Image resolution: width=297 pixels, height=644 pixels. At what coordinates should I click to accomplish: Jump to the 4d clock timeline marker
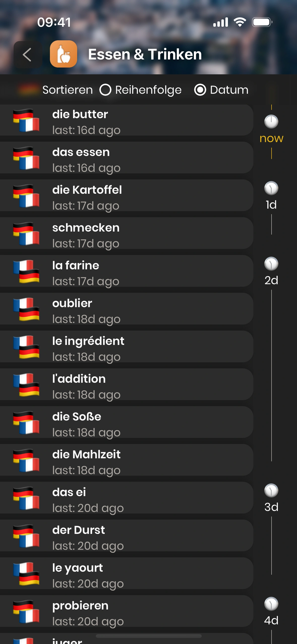[271, 604]
